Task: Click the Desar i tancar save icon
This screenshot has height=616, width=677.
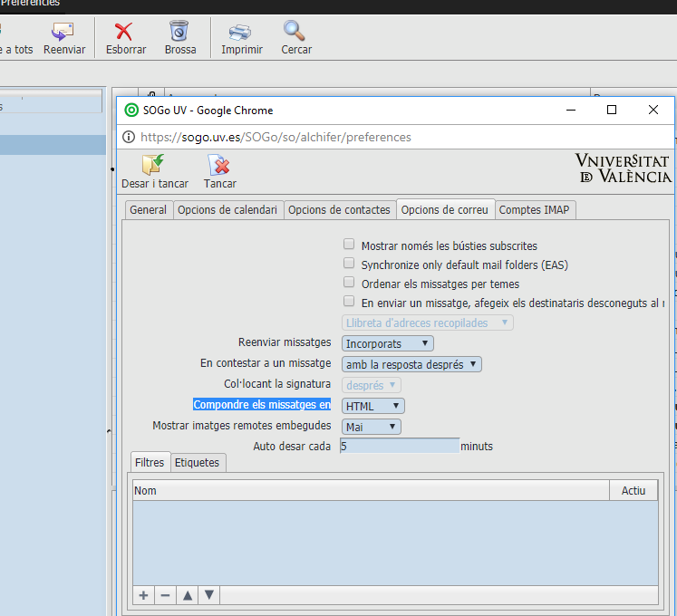Action: pos(153,165)
